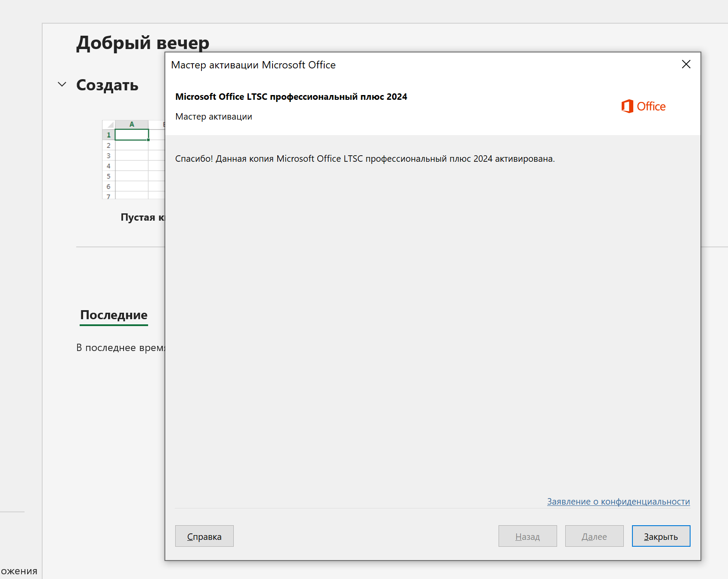The height and width of the screenshot is (579, 728).
Task: Collapse the Создать section chevron
Action: tap(62, 84)
